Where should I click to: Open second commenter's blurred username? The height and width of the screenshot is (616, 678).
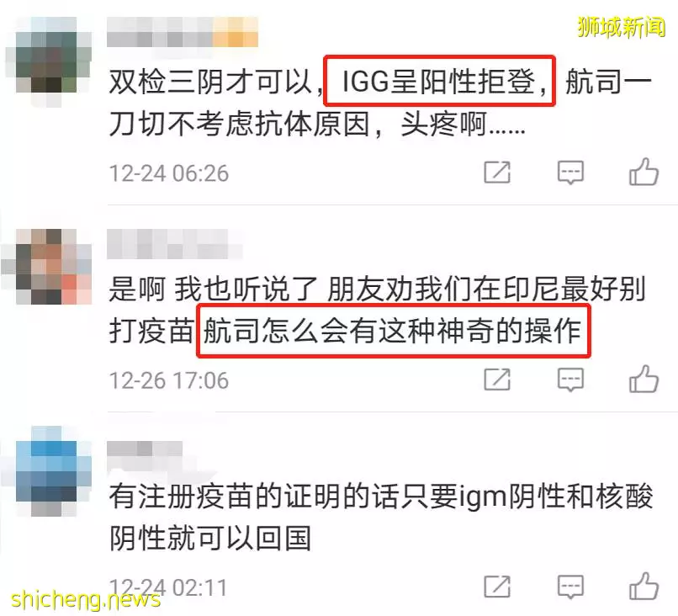[175, 245]
